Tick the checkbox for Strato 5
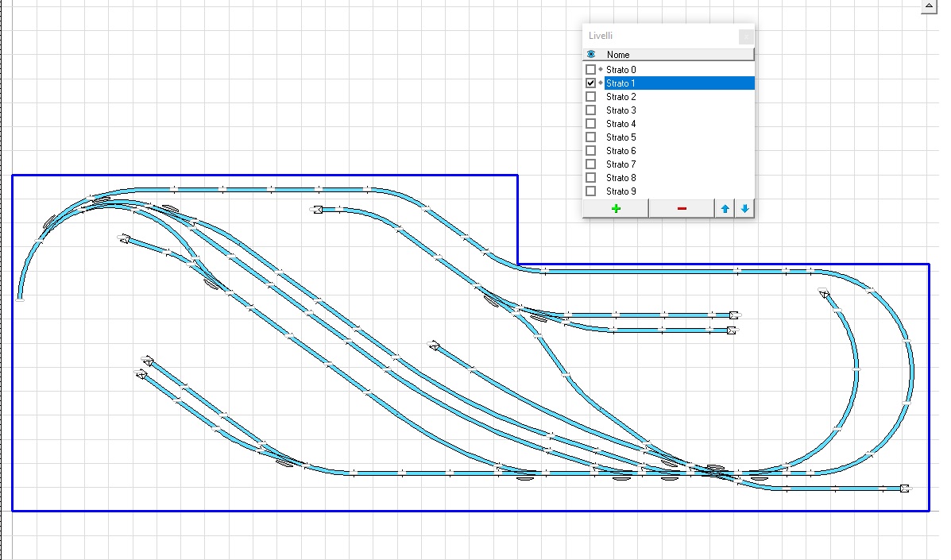The image size is (951, 560). [x=590, y=137]
